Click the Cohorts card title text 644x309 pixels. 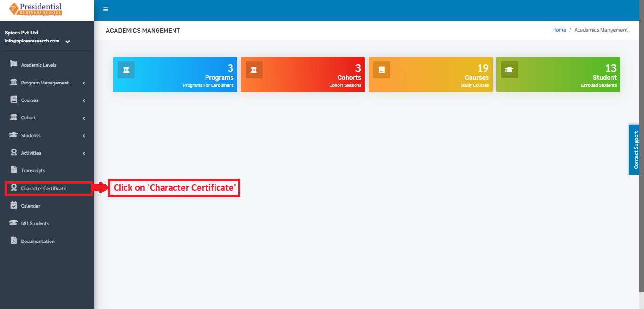(349, 77)
